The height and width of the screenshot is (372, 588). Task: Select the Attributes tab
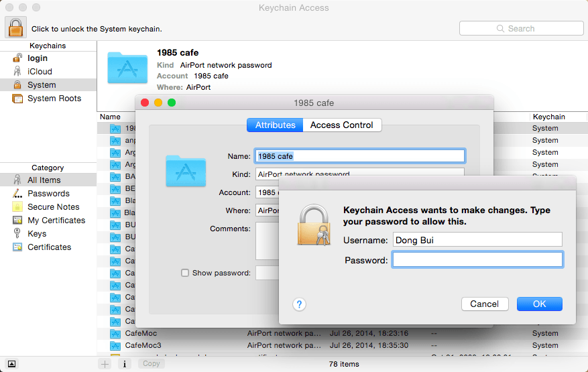pos(275,125)
